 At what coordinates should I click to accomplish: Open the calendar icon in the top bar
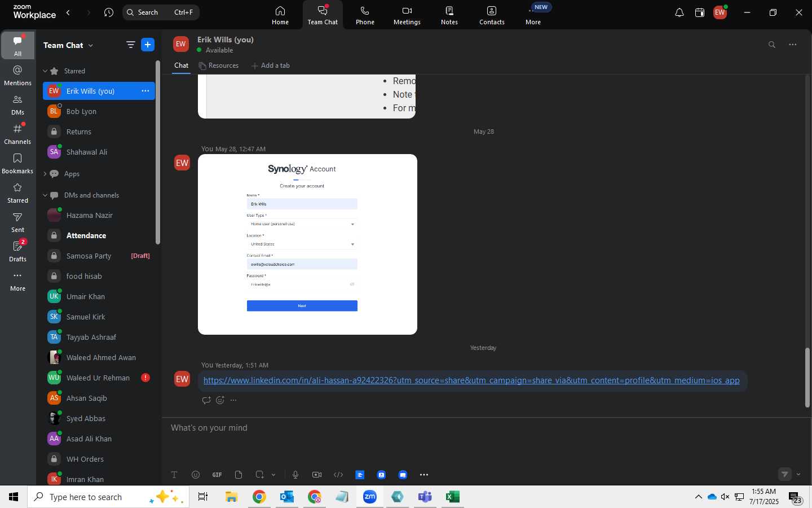[700, 12]
